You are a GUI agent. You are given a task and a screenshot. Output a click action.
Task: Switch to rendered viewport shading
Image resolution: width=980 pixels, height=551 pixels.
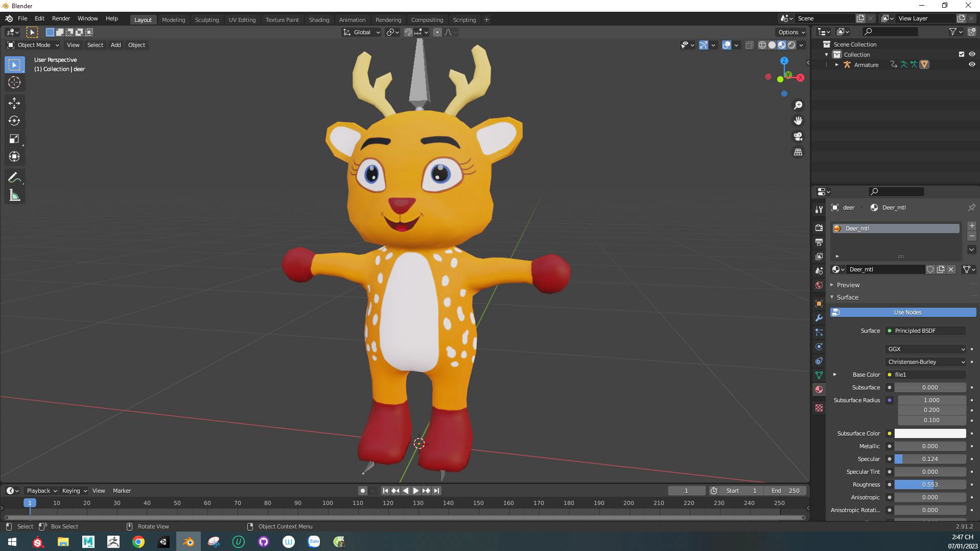click(x=791, y=45)
